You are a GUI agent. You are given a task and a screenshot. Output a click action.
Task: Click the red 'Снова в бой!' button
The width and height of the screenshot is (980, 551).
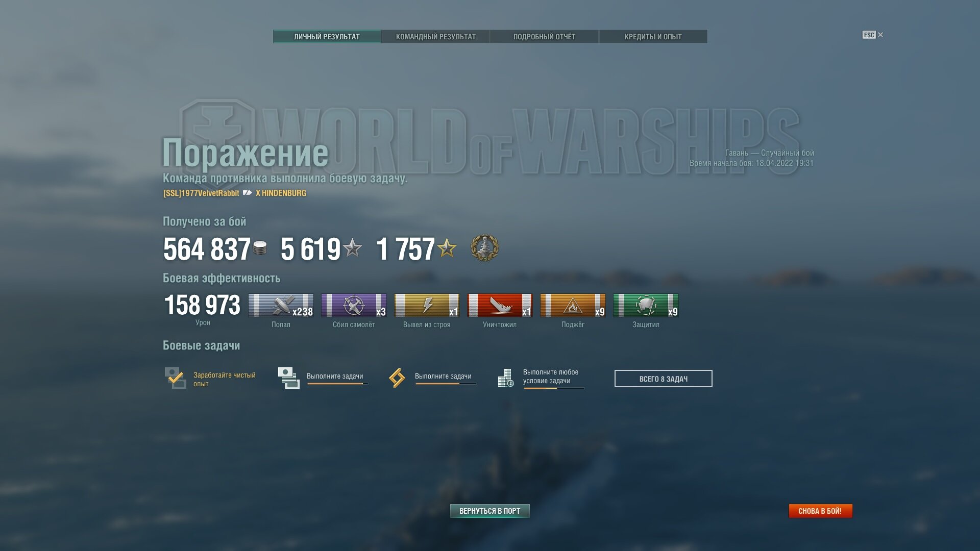coord(820,511)
